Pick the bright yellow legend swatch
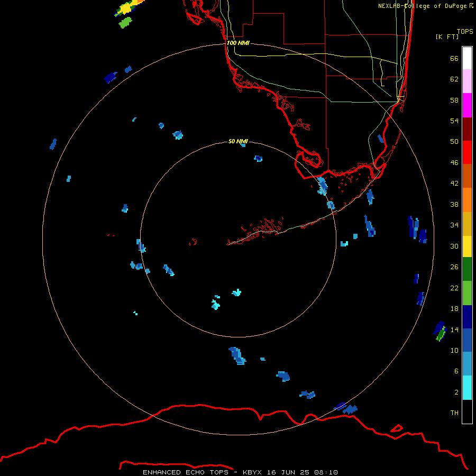Image resolution: width=476 pixels, height=476 pixels. (x=467, y=246)
